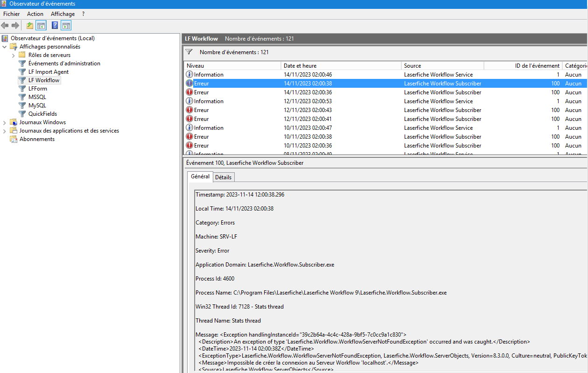Open the ? help menu
588x373 pixels.
pos(83,14)
